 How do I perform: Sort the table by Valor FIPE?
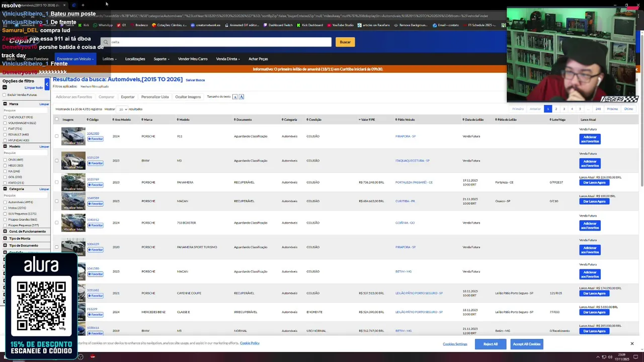pos(367,120)
